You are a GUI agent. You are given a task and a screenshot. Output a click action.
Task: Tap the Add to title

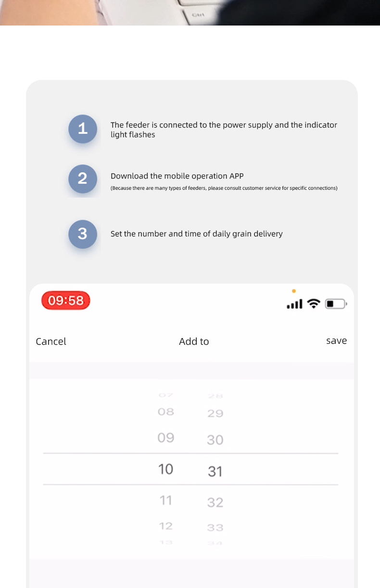click(194, 341)
